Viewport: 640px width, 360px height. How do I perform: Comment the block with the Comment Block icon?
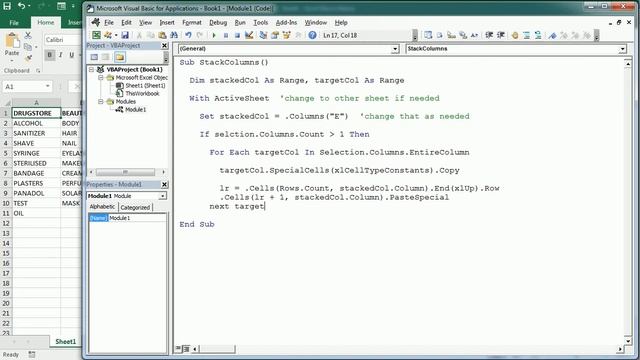[x=527, y=35]
